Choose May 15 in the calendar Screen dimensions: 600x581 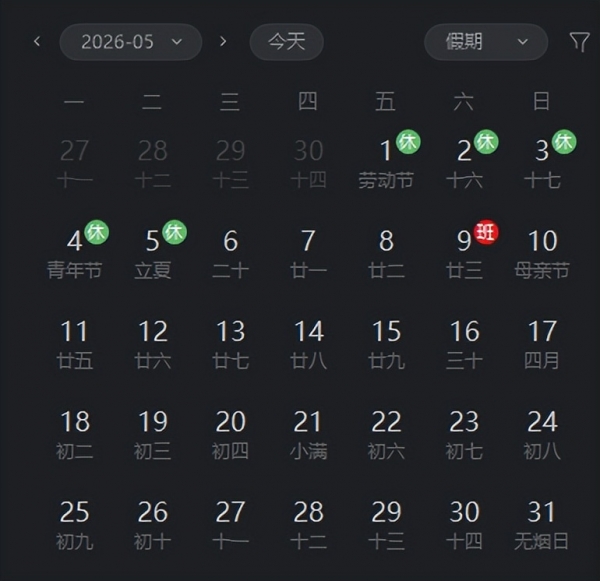click(x=386, y=342)
